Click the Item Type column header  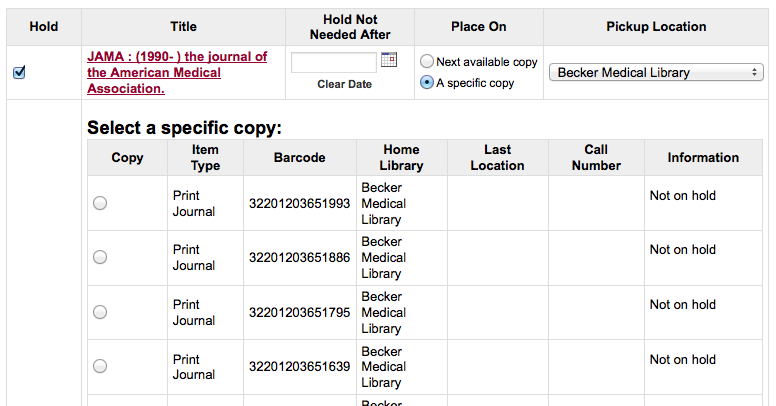tap(206, 157)
